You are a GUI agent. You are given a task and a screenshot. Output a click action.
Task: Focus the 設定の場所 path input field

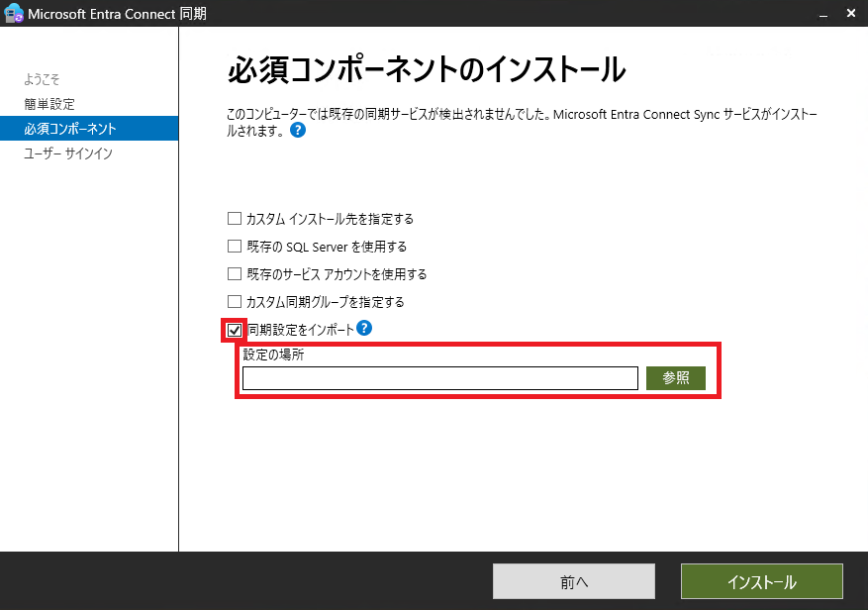click(x=440, y=378)
